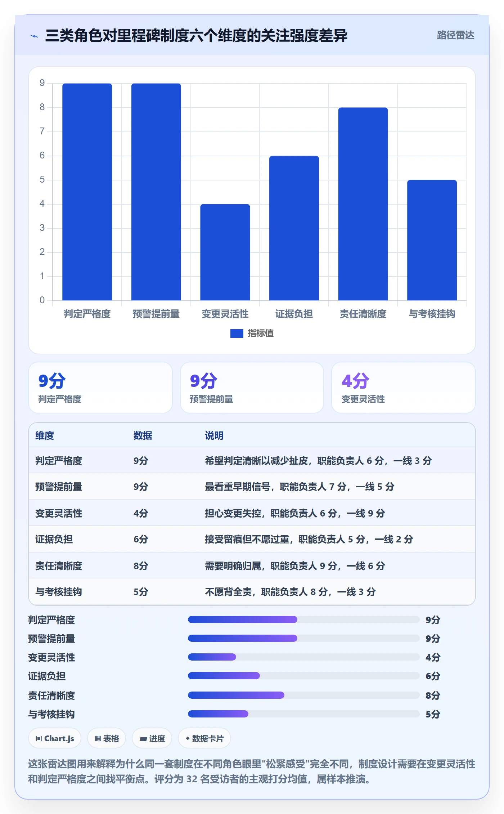504x814 pixels.
Task: Click the 进度 tag chip
Action: (x=152, y=738)
